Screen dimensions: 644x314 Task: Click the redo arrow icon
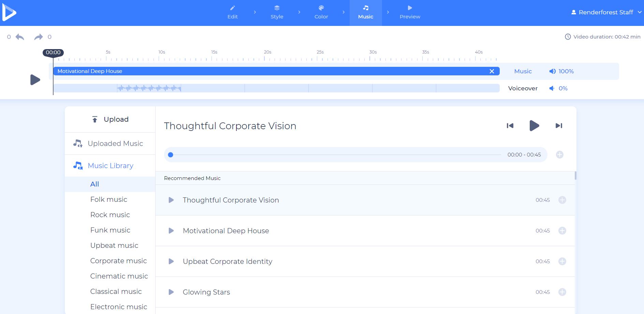(39, 37)
